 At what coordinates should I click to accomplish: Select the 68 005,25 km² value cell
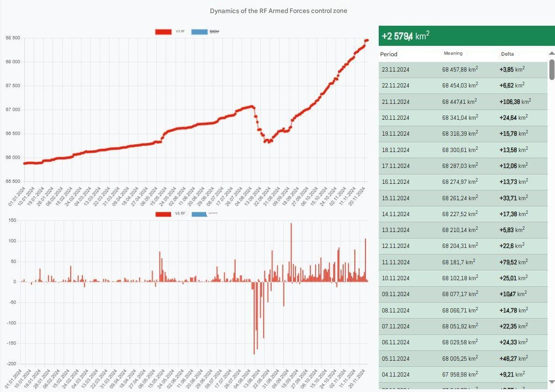(x=460, y=358)
